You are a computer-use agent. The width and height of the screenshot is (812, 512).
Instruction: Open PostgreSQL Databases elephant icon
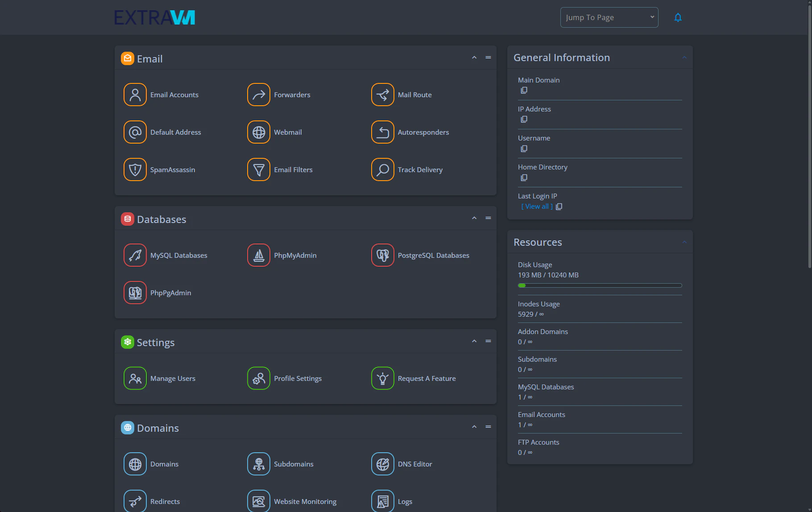pyautogui.click(x=382, y=255)
